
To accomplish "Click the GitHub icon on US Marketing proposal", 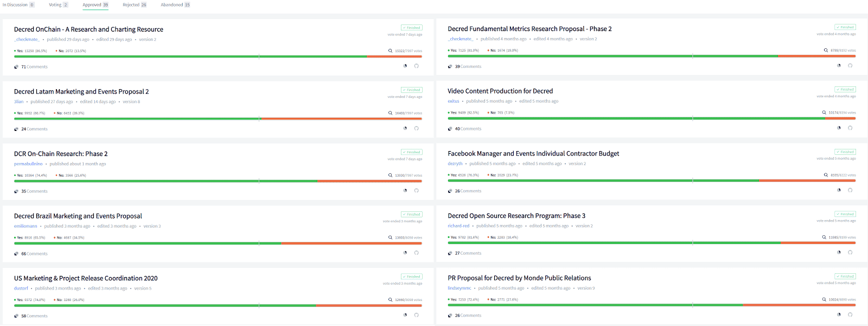I will pos(417,315).
